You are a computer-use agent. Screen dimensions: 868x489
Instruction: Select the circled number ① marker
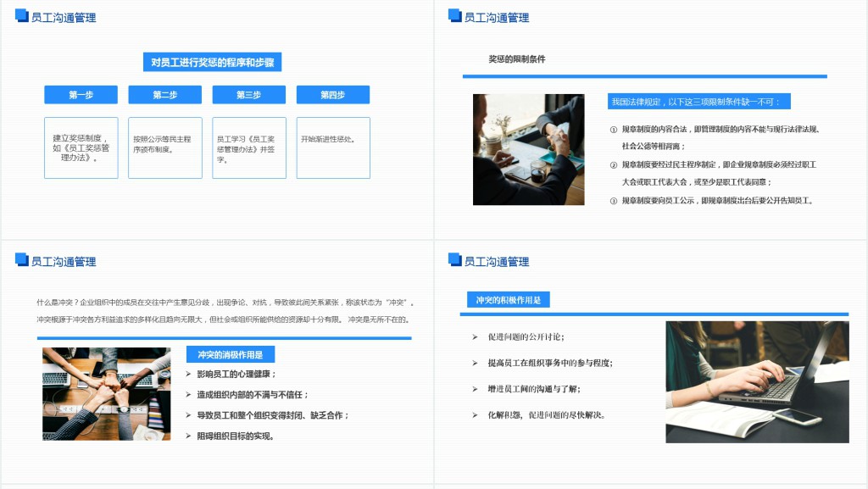pyautogui.click(x=614, y=130)
